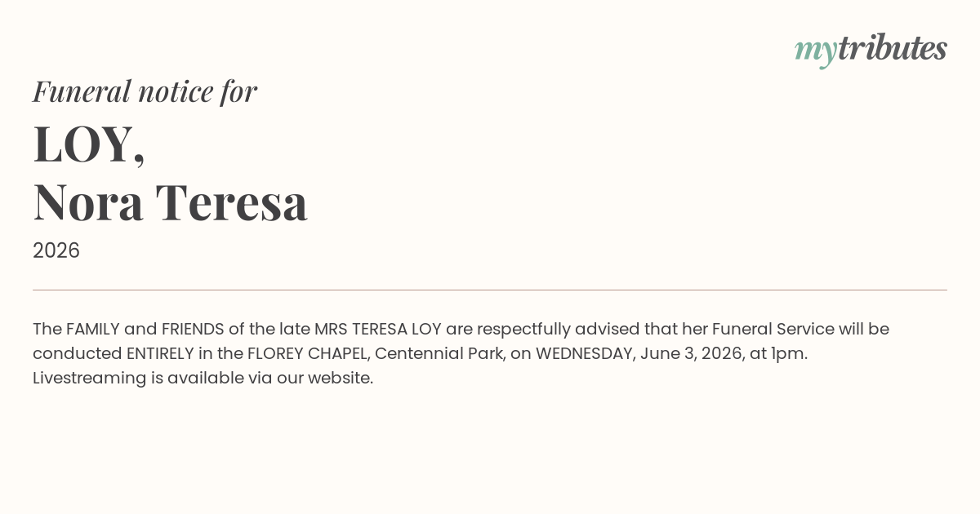
Task: Click the mytributes logo
Action: pos(871,50)
